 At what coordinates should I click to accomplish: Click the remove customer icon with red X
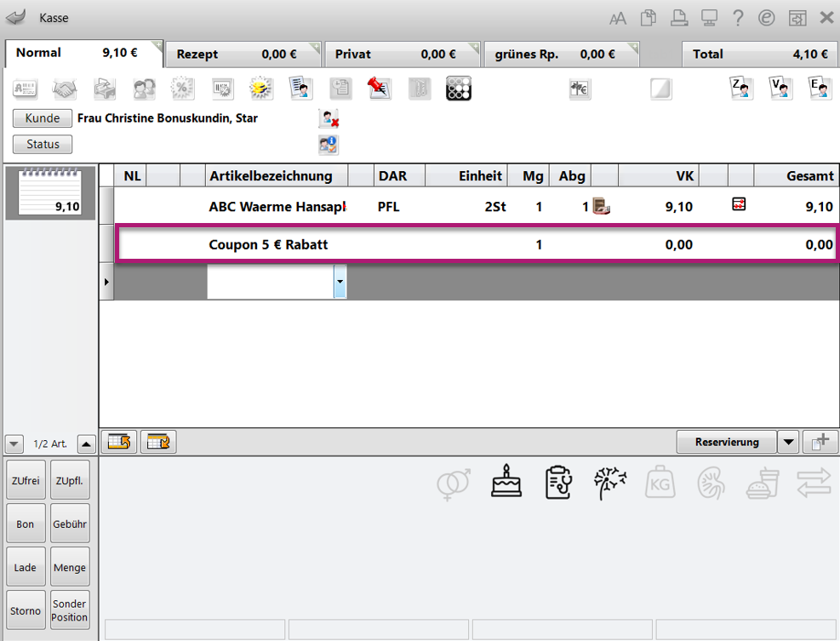[329, 119]
